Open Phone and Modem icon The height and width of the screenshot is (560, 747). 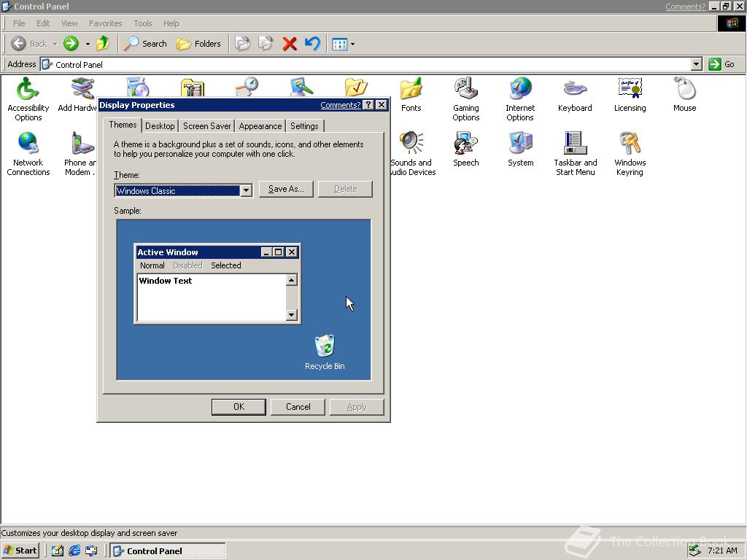click(x=80, y=153)
